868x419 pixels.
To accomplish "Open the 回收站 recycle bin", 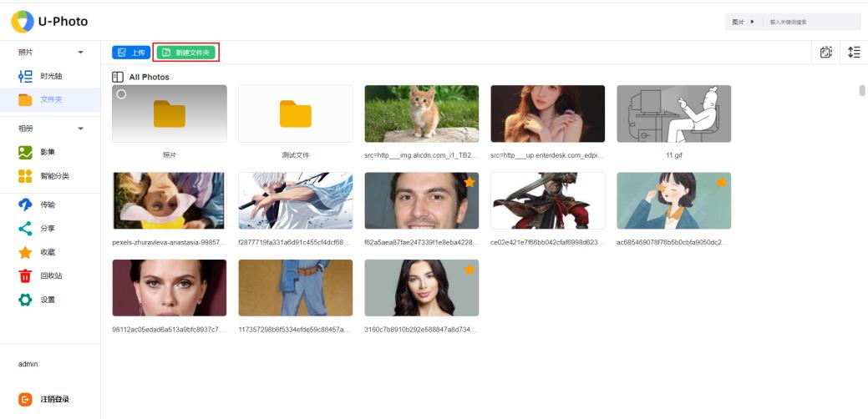I will coord(50,275).
